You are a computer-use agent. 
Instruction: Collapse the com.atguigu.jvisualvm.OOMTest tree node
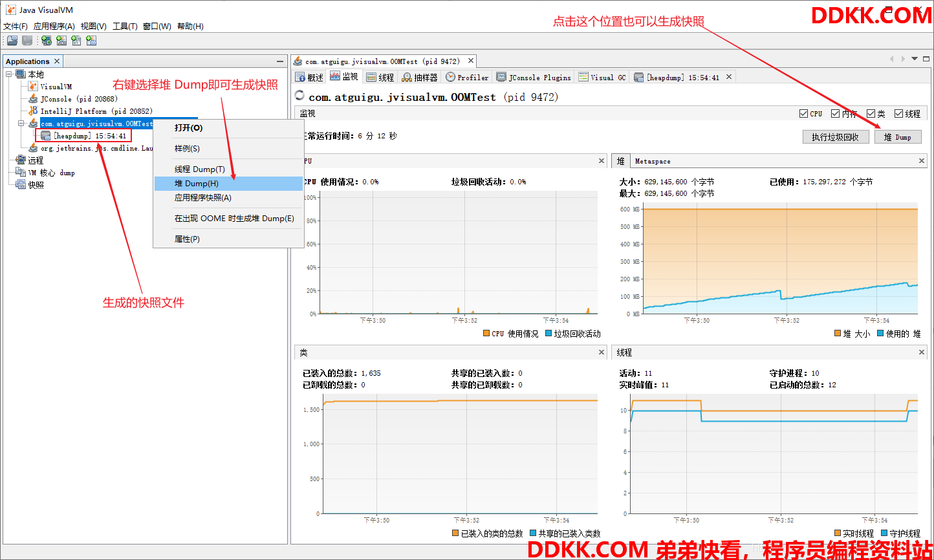[21, 123]
